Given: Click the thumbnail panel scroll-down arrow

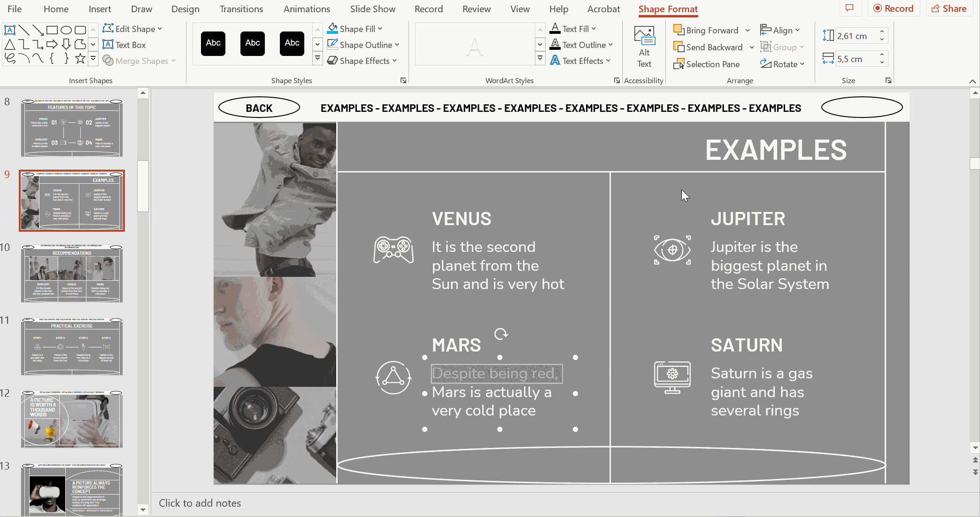Looking at the screenshot, I should click(x=143, y=509).
